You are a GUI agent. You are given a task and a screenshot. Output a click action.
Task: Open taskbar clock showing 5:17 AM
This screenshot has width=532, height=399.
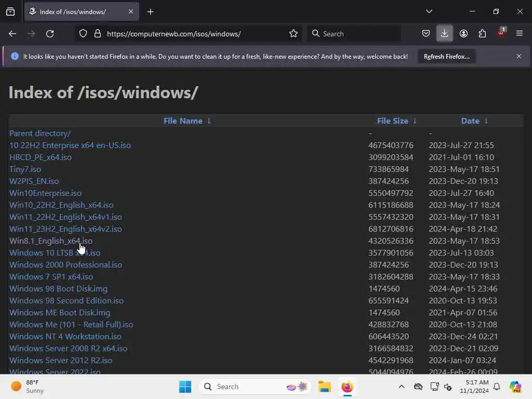coord(474,387)
